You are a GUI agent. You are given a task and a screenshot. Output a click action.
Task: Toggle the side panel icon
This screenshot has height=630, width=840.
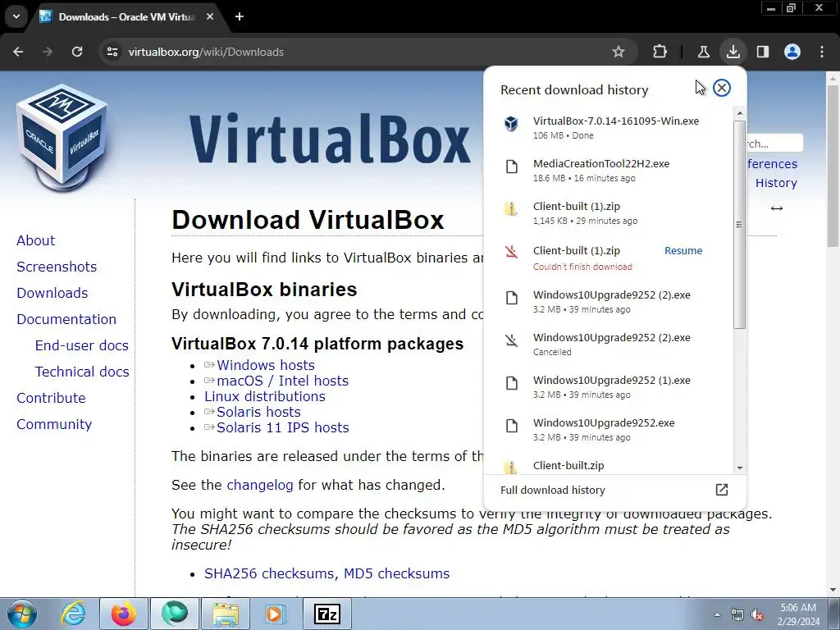(x=762, y=52)
